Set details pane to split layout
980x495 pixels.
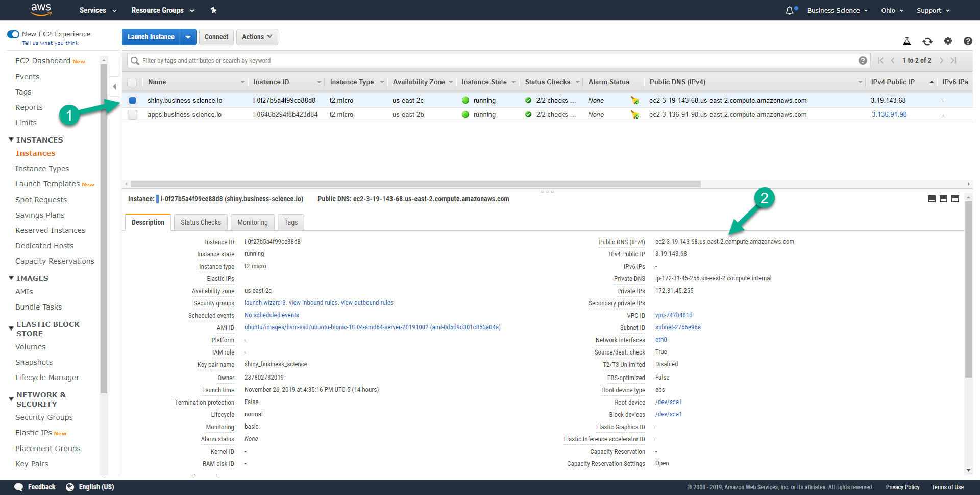coord(943,199)
